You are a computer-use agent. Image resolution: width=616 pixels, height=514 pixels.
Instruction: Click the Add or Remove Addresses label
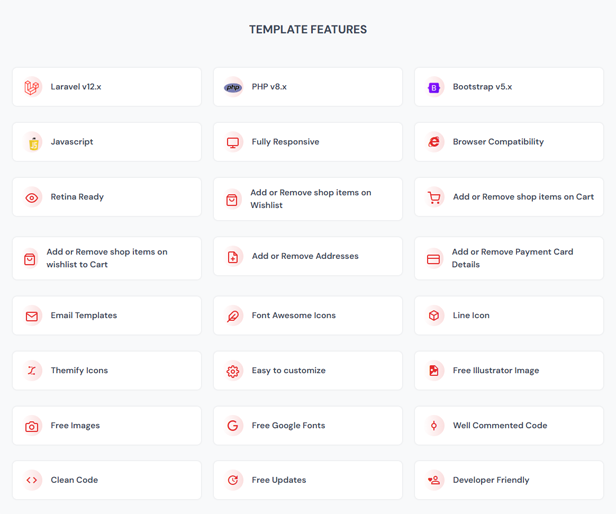coord(304,256)
